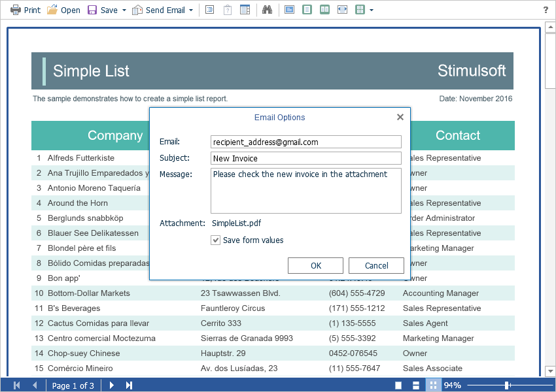Open the parameters panel icon
The image size is (556, 392).
pyautogui.click(x=228, y=10)
